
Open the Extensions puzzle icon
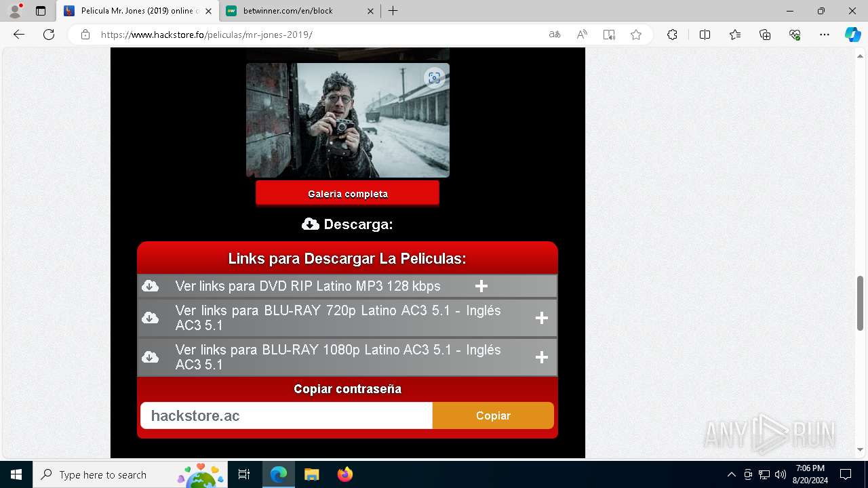click(672, 35)
